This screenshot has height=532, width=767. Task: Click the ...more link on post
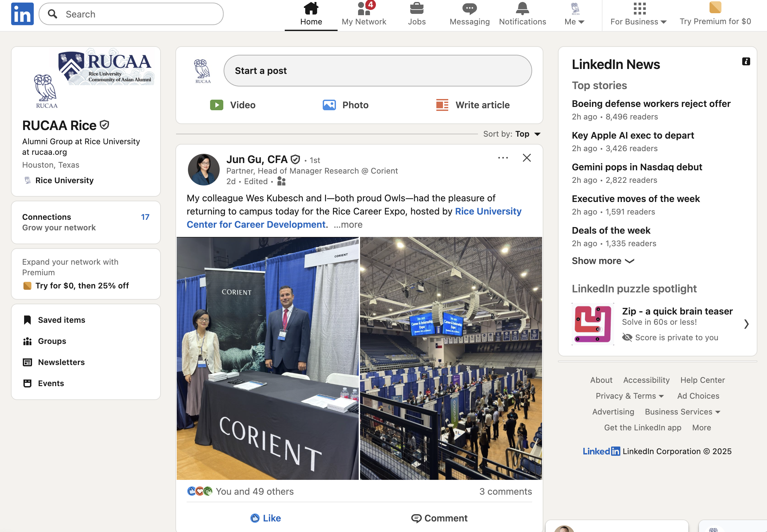pos(348,225)
